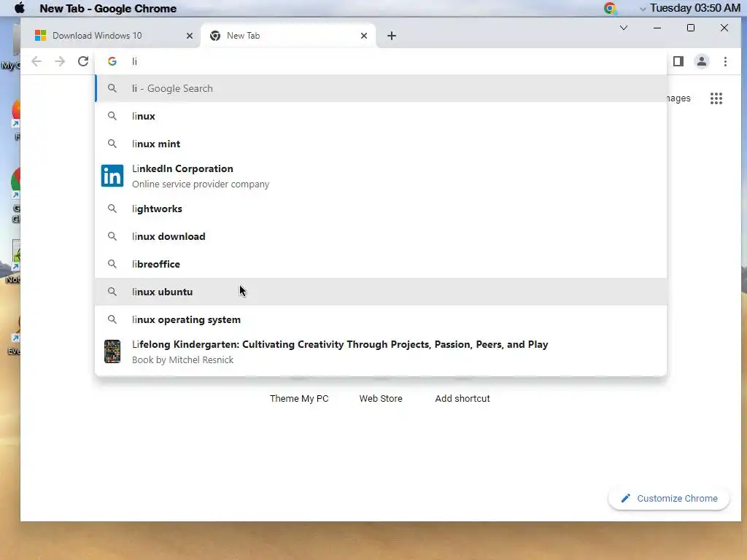This screenshot has height=560, width=747.
Task: Select the Lifelong Kindergarten book suggestion
Action: pyautogui.click(x=381, y=352)
